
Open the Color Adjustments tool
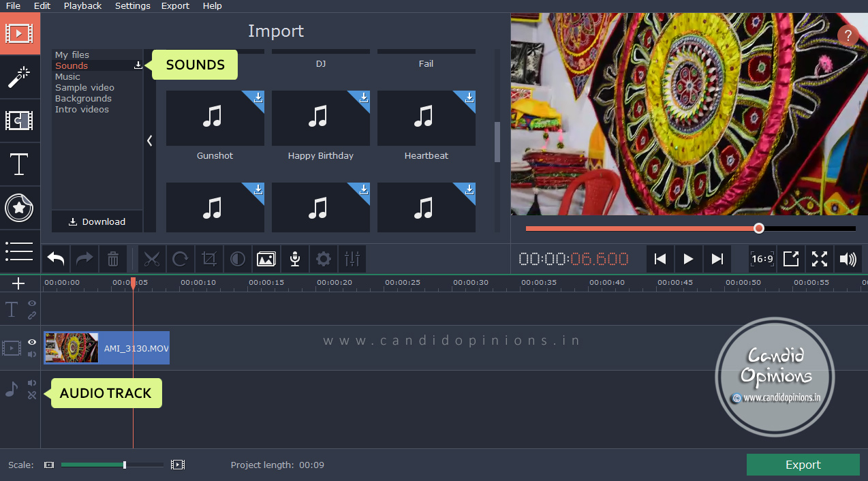237,259
